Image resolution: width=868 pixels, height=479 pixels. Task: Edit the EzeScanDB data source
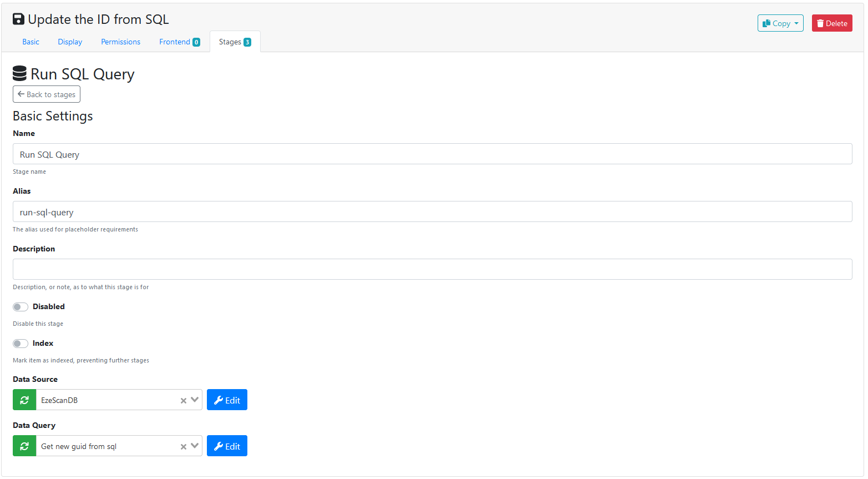click(x=227, y=400)
